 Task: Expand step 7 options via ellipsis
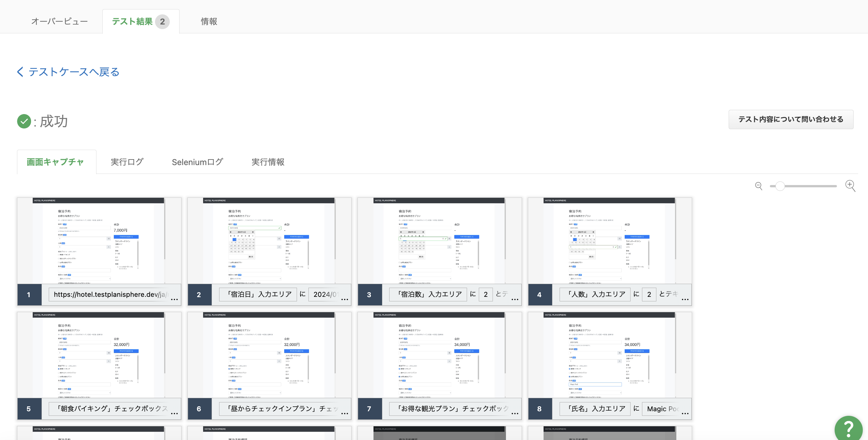click(514, 414)
